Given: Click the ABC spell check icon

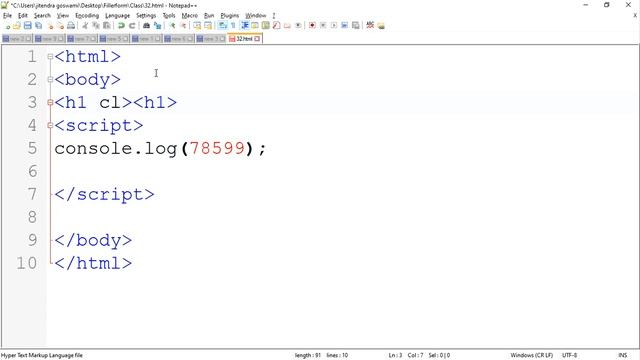Looking at the screenshot, I should 370,25.
